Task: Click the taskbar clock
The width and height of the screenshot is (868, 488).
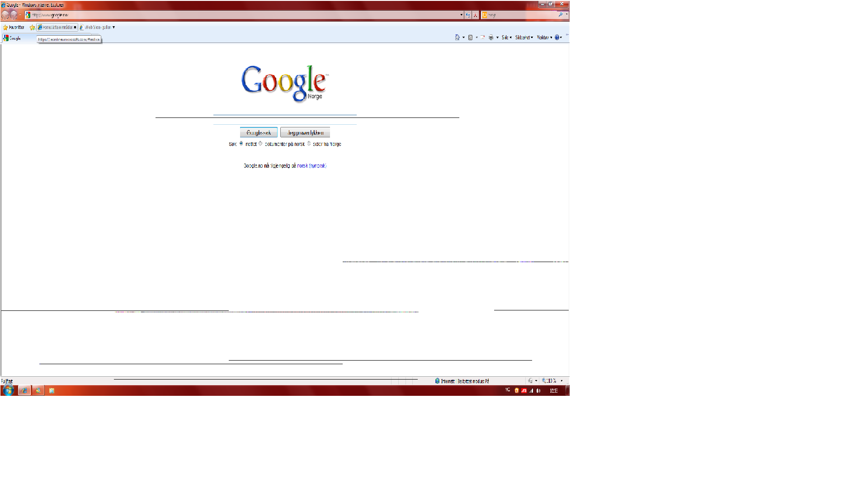Action: tap(554, 391)
